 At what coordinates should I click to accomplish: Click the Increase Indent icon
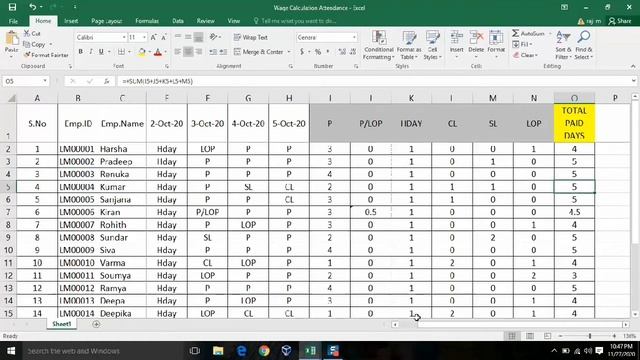pyautogui.click(x=223, y=52)
